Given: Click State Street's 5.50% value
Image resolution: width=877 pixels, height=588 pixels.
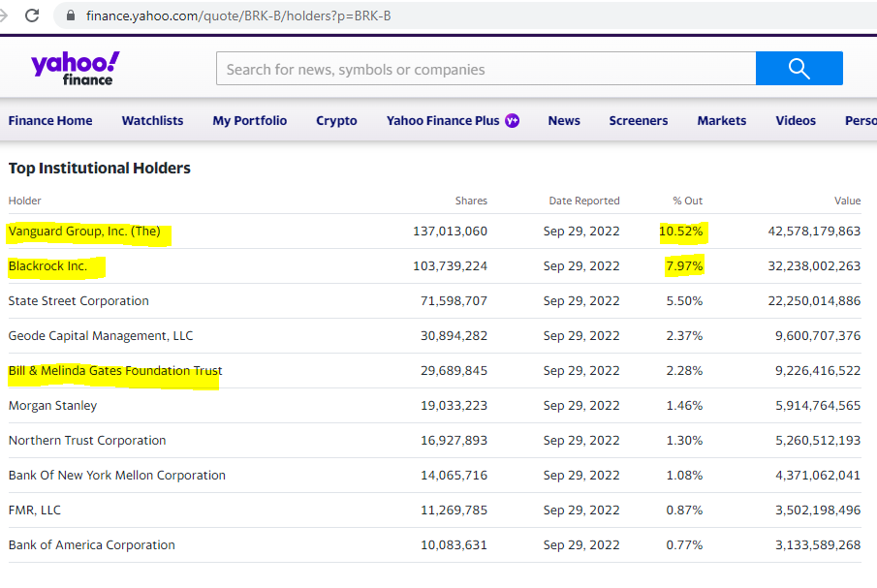Looking at the screenshot, I should pos(684,300).
